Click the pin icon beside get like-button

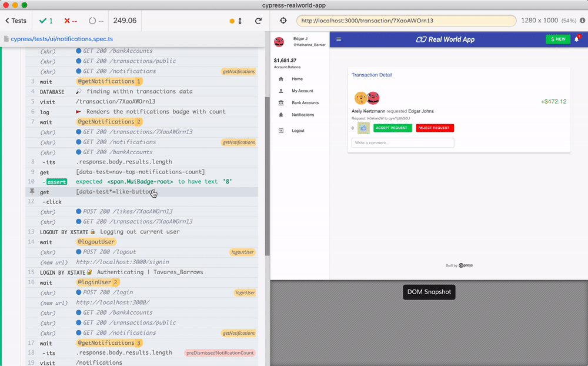tap(32, 192)
